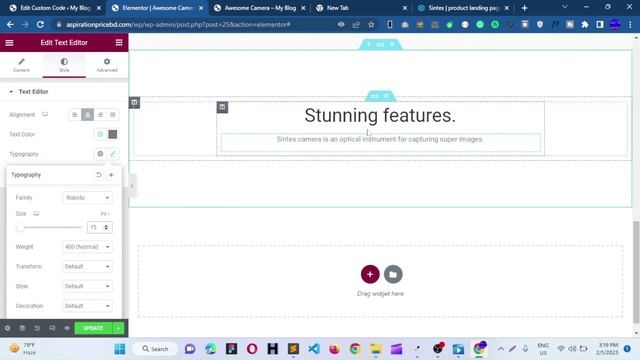Reset the Typography settings
This screenshot has height=360, width=640.
tap(98, 175)
